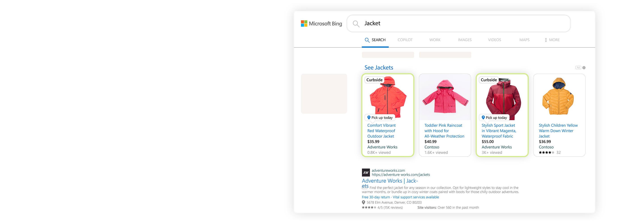This screenshot has height=224, width=644.
Task: Open the Work tab
Action: (435, 40)
